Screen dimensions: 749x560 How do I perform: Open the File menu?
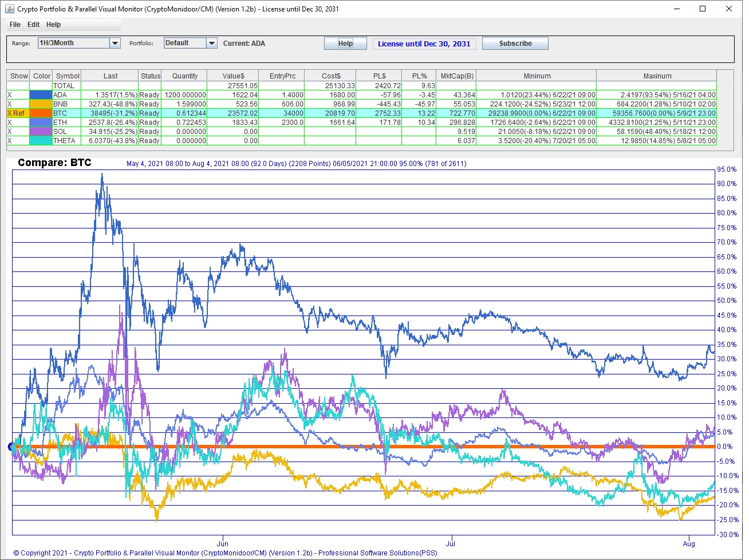tap(15, 25)
